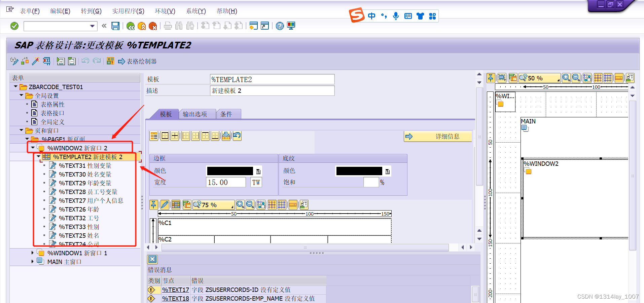Expand the %WINDOW1 tree node
This screenshot has height=303, width=644.
point(33,253)
